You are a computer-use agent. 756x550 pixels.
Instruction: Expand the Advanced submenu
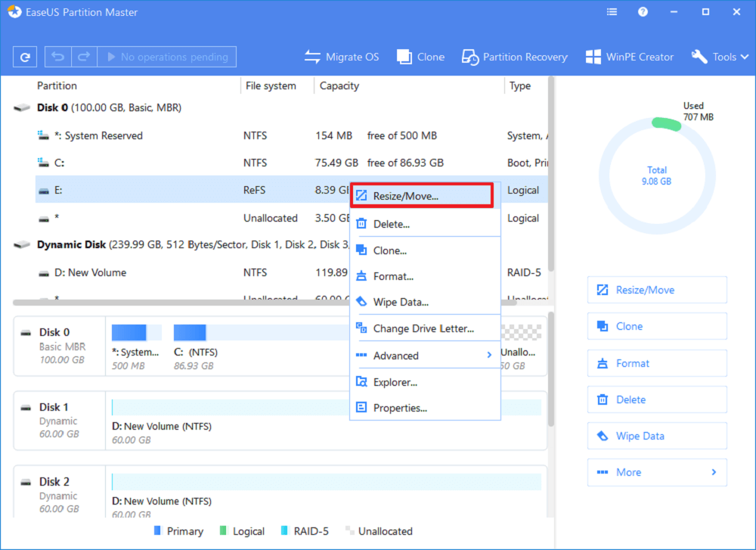tap(425, 356)
